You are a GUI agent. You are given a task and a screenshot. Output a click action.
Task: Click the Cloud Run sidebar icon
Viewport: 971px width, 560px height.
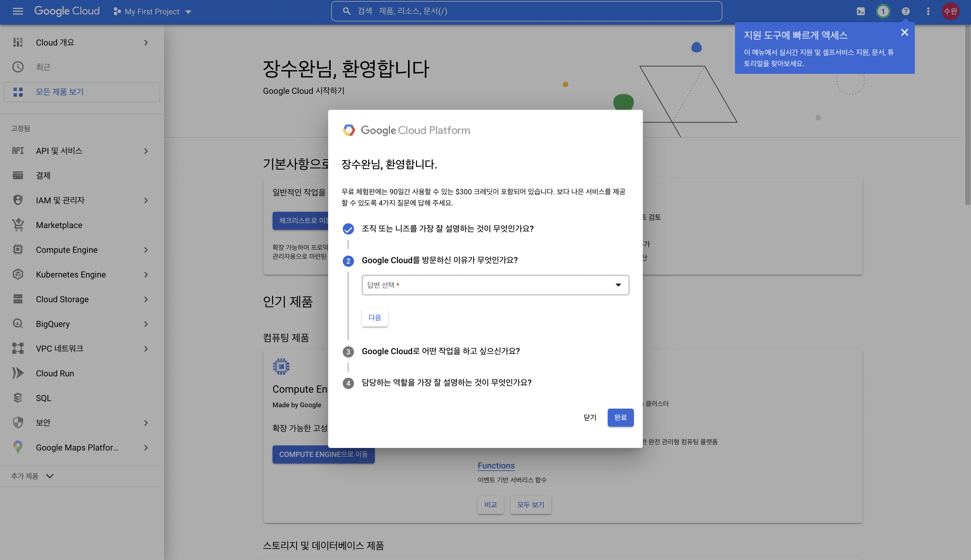(18, 373)
